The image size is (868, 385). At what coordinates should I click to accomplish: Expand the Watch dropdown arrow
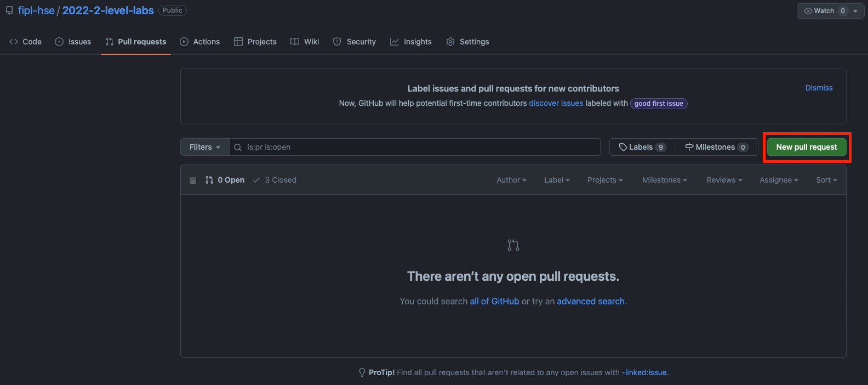855,11
